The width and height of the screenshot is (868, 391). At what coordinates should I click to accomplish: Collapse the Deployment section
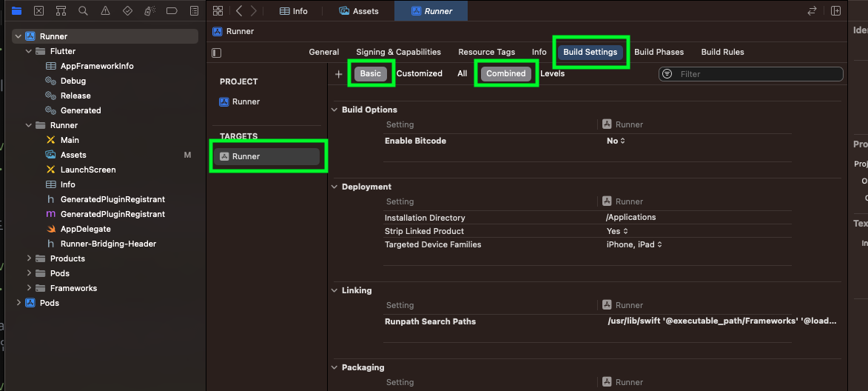pyautogui.click(x=334, y=187)
